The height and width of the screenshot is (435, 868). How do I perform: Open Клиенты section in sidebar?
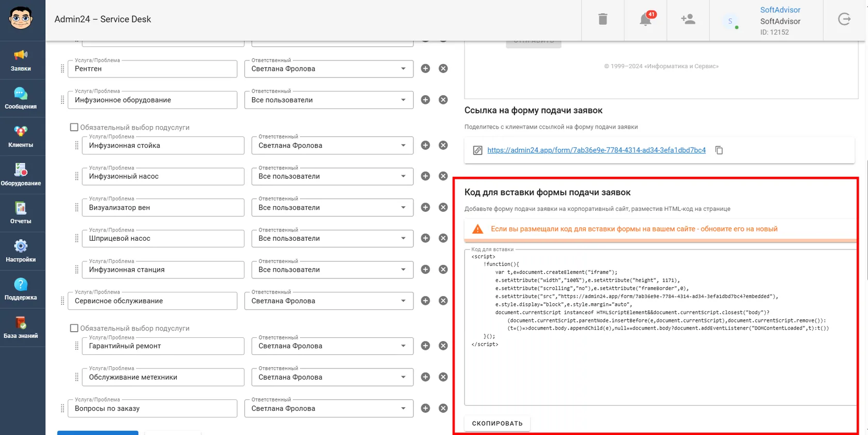click(21, 137)
